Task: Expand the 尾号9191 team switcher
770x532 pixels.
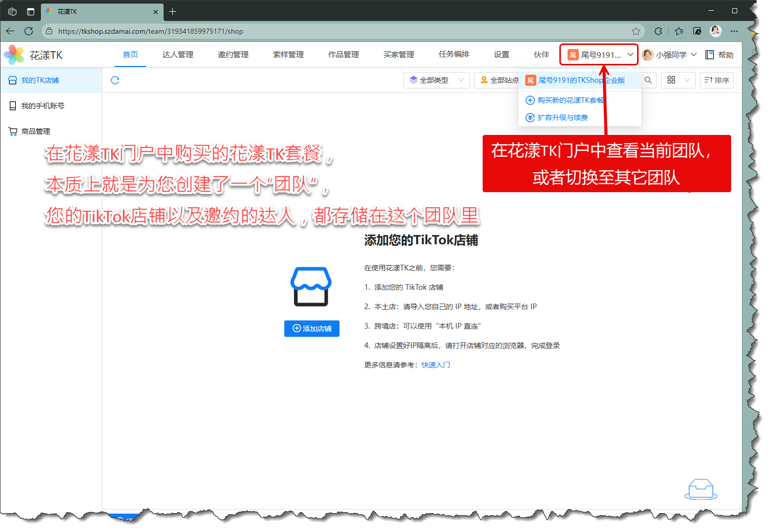Action: tap(599, 55)
